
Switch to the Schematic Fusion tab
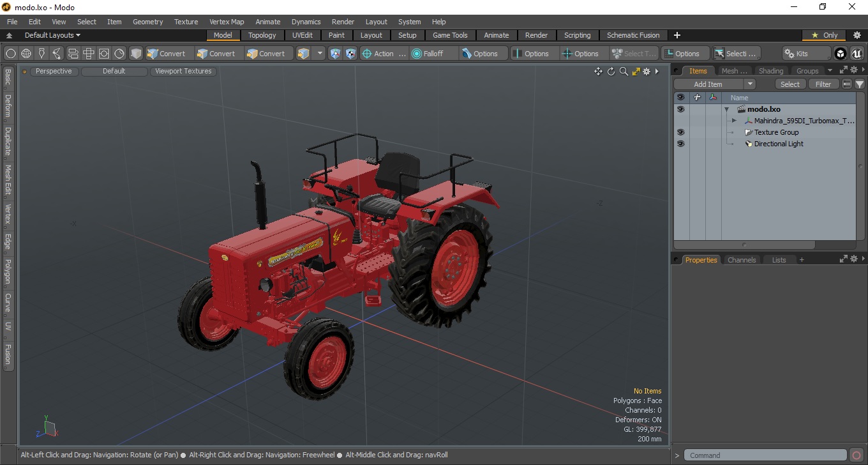point(633,35)
